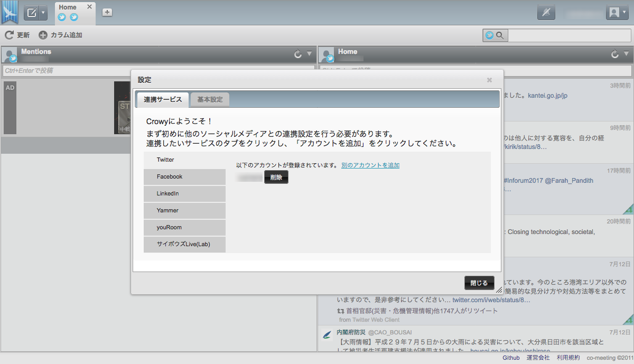This screenshot has height=364, width=634.
Task: Open the Home column options arrow
Action: point(627,54)
